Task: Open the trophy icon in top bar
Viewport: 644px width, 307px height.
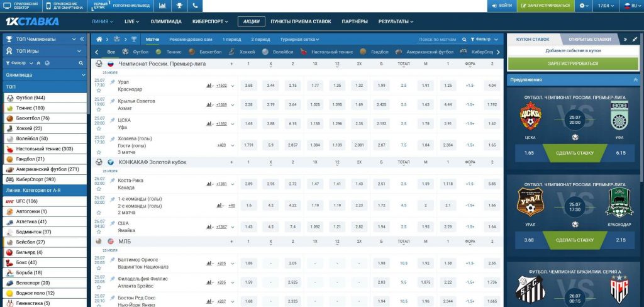Action: [x=179, y=6]
